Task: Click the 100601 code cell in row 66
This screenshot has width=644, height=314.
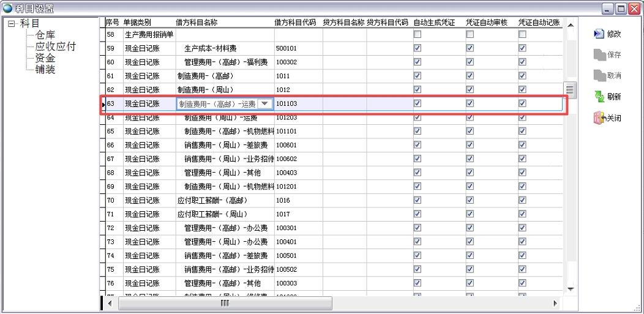Action: [286, 145]
